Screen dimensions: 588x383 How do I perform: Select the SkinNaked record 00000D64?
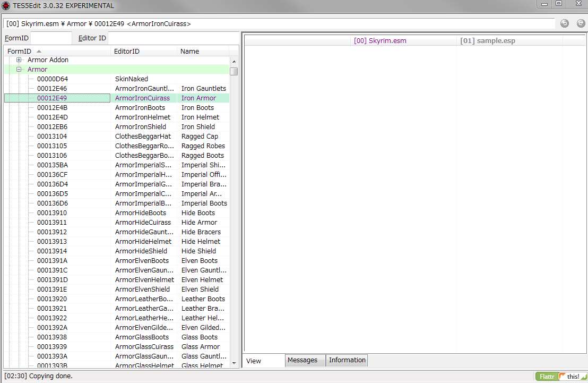[x=117, y=79]
